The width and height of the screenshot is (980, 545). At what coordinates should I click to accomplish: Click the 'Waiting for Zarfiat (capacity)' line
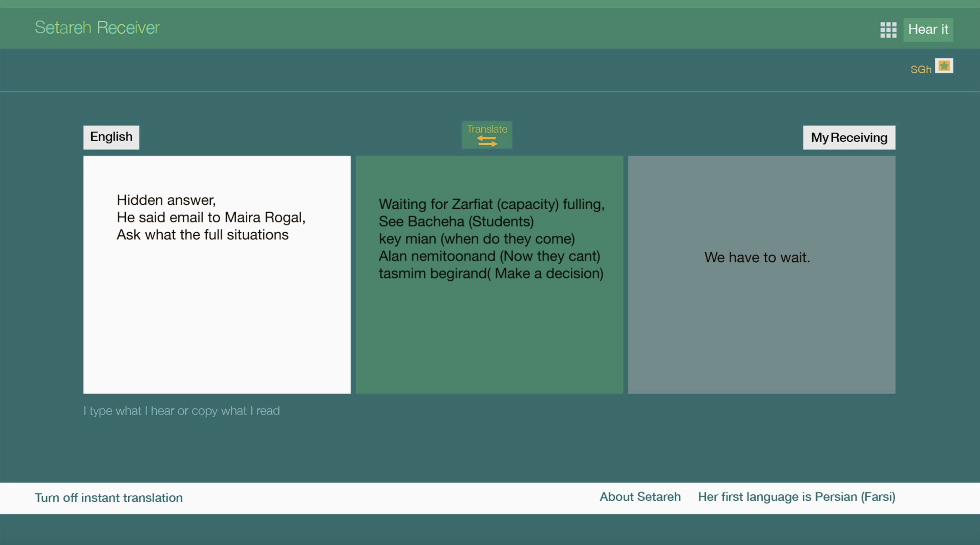tap(492, 204)
